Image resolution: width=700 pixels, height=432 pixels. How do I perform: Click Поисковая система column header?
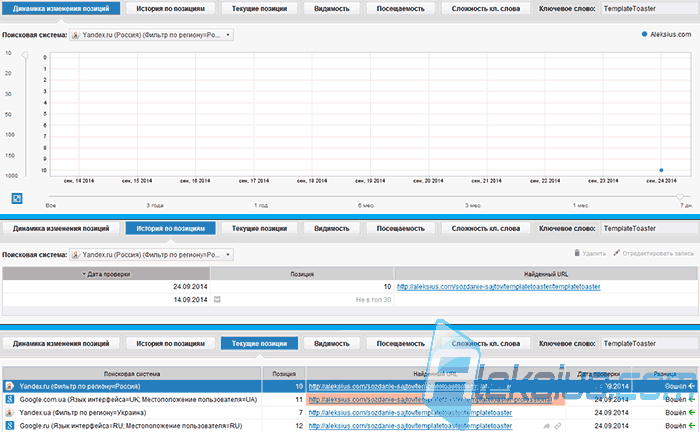[x=132, y=374]
